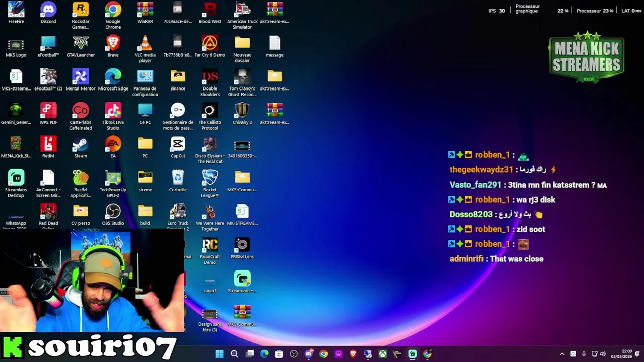Viewport: 644px width, 362px height.
Task: Open the WPS PDF shortcut
Action: pos(48,114)
